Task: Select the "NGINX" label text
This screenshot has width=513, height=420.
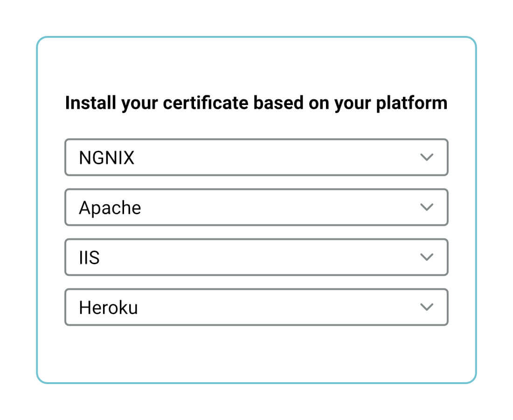Action: click(107, 158)
